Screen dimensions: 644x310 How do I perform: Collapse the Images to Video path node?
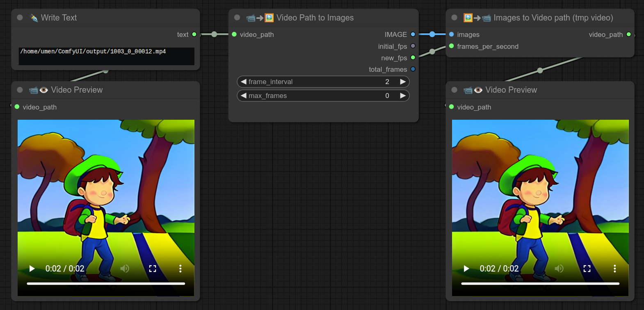(x=454, y=18)
